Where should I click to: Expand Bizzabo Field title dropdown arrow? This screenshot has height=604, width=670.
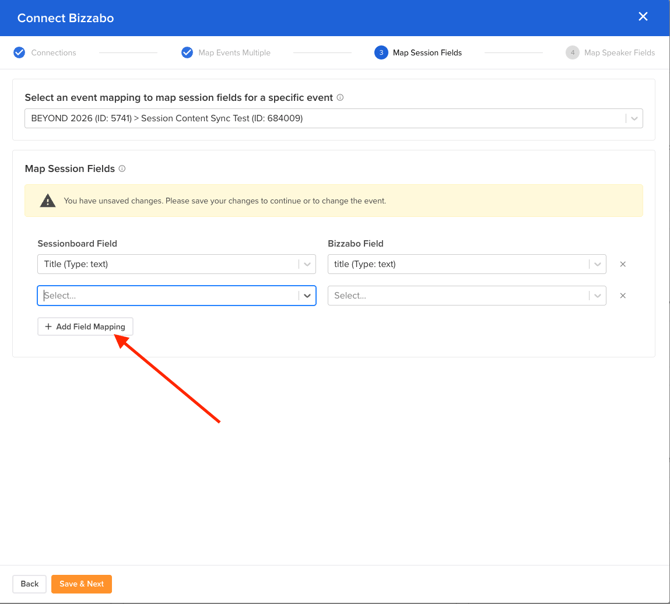pyautogui.click(x=597, y=265)
